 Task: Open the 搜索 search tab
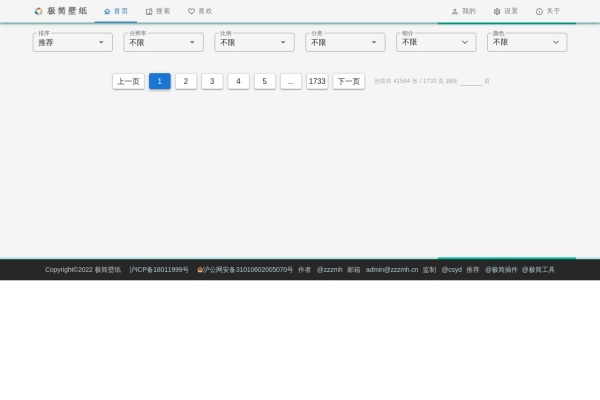click(158, 12)
